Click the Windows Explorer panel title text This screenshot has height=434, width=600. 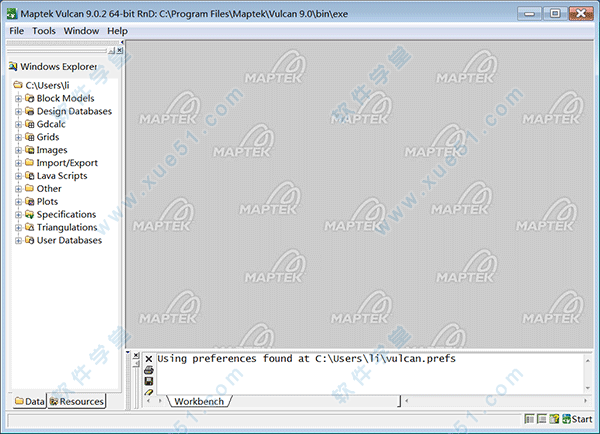pos(59,67)
